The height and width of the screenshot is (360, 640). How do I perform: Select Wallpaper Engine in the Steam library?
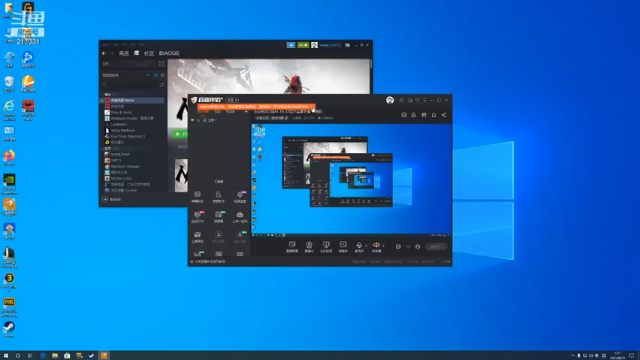click(129, 118)
